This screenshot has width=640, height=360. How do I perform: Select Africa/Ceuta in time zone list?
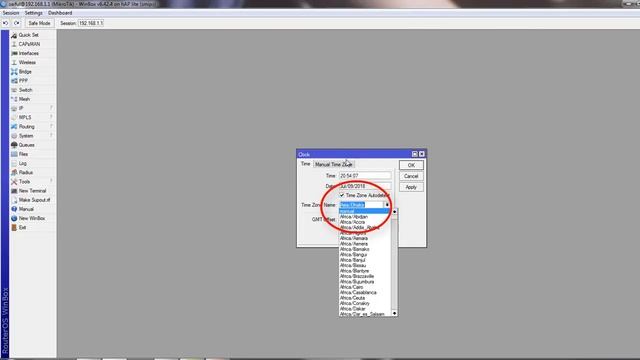364,298
